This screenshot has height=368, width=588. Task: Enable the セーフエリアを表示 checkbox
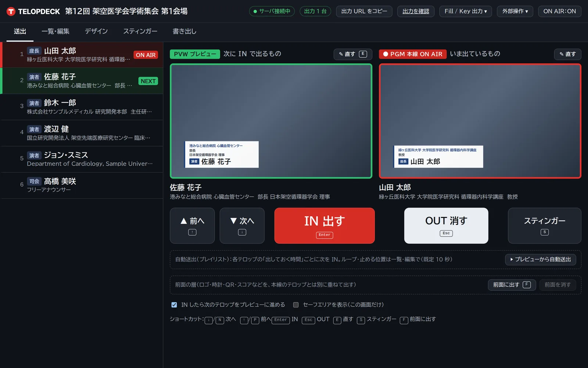296,305
